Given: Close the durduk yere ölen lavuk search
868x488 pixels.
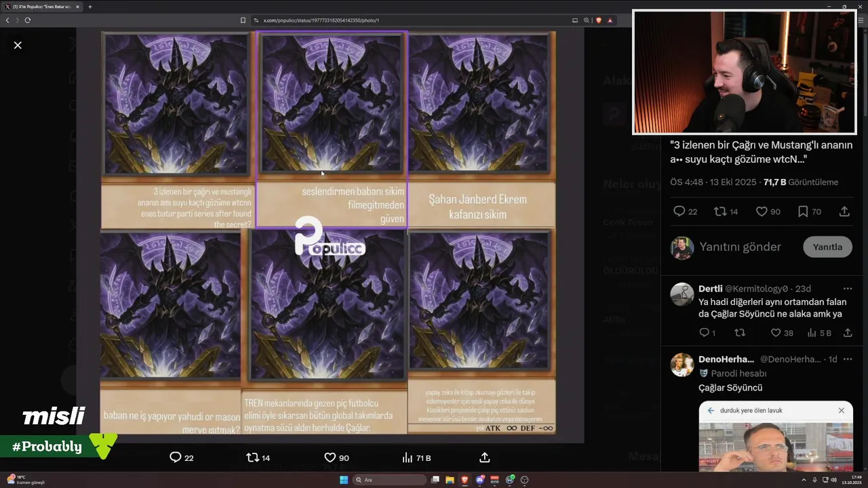Looking at the screenshot, I should point(842,411).
